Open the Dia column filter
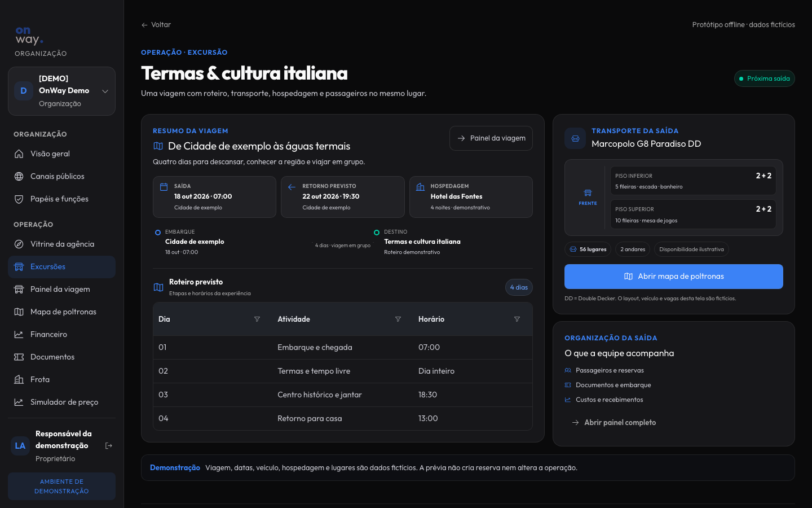 click(257, 319)
